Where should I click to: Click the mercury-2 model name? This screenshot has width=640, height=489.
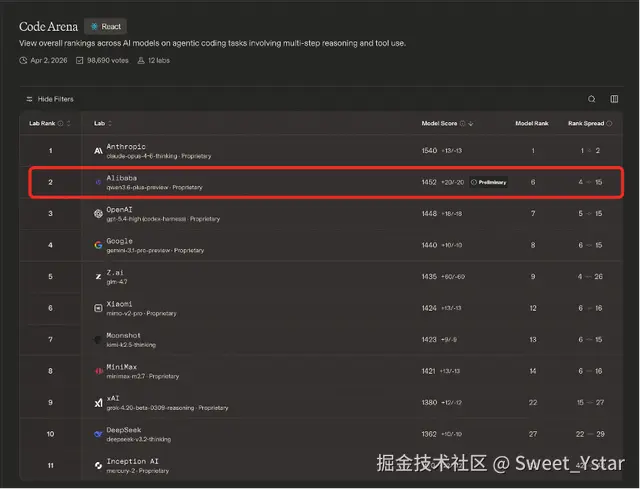[x=120, y=471]
